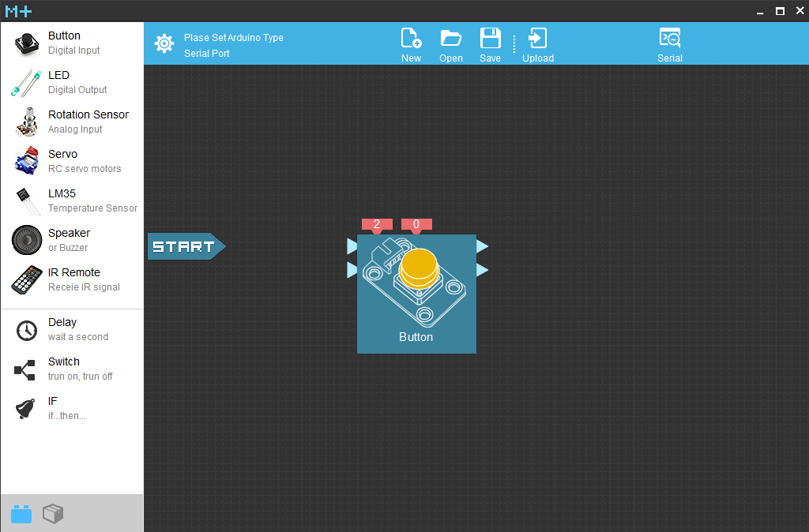Upload the program to Arduino

(x=537, y=45)
